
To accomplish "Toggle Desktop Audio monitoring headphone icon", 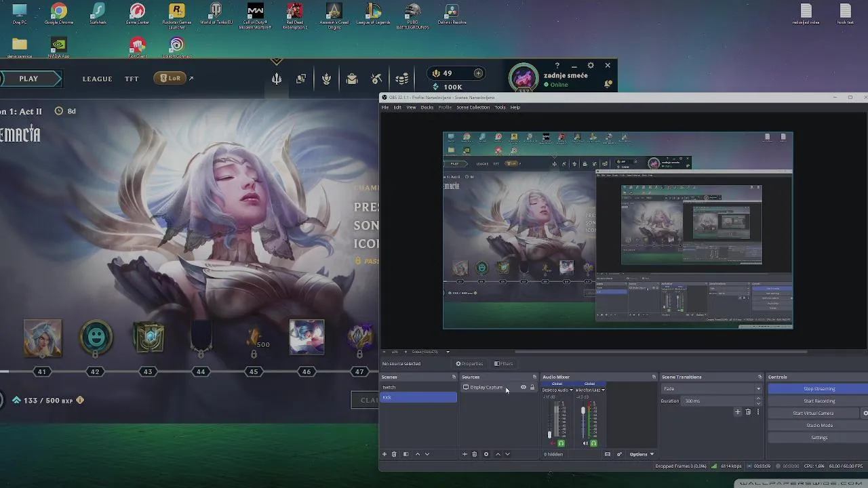I will click(x=561, y=443).
